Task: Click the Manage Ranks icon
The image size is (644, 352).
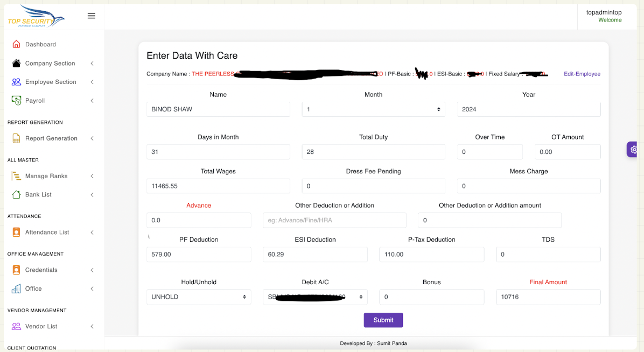Action: [16, 176]
